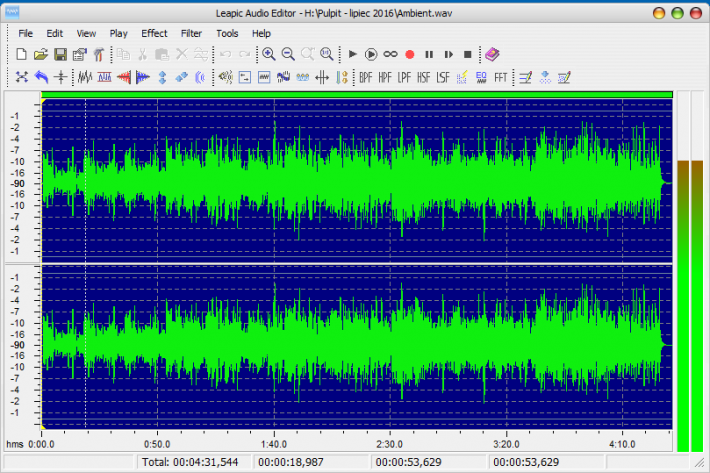The height and width of the screenshot is (473, 710).
Task: Click the blue echo waves icon
Action: pos(201,77)
